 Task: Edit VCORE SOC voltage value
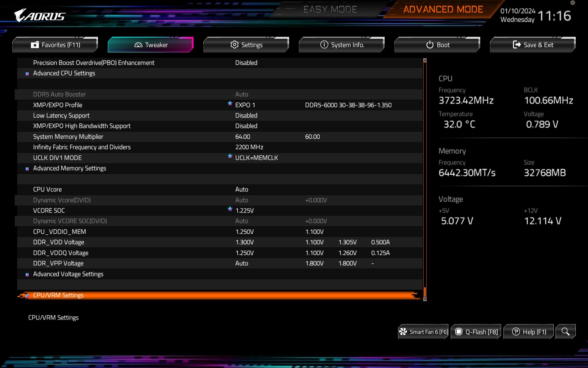(245, 211)
